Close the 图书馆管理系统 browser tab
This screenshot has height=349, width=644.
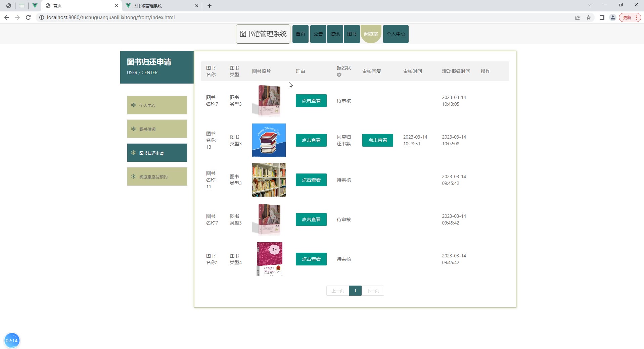pos(197,6)
